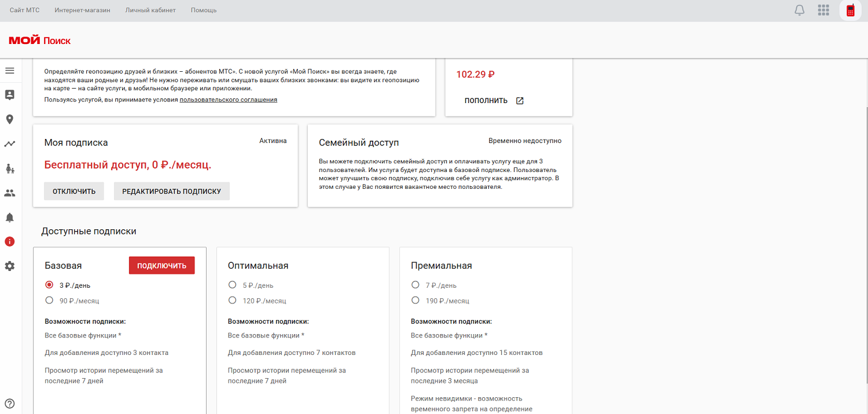Click the help question mark icon
The width and height of the screenshot is (868, 414).
point(10,404)
